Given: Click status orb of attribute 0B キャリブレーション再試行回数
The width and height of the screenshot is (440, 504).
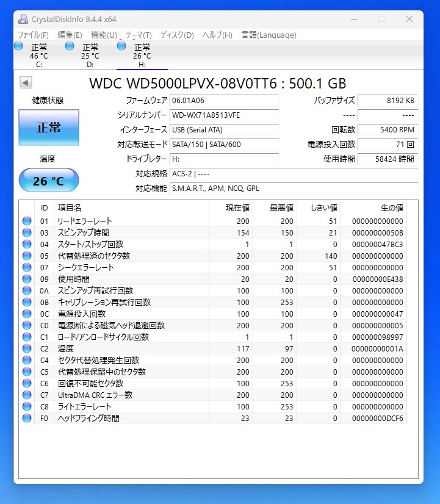Looking at the screenshot, I should pyautogui.click(x=27, y=302).
